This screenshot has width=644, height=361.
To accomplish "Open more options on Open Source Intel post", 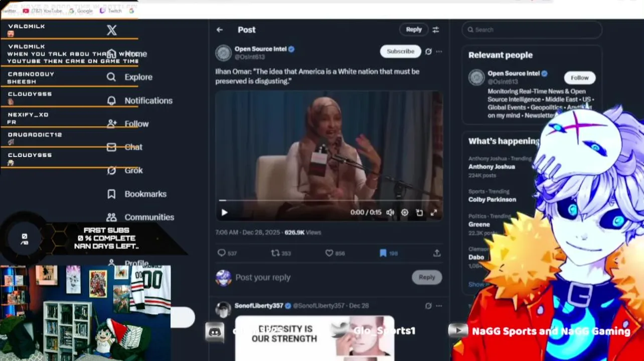I will coord(439,51).
